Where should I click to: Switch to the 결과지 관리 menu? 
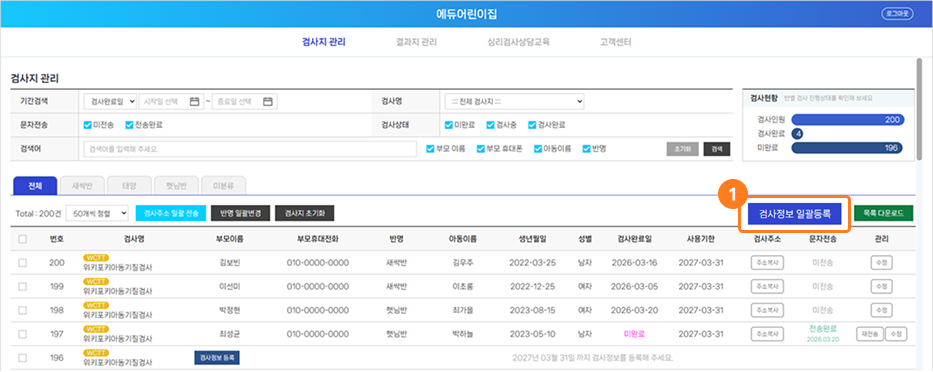pyautogui.click(x=416, y=42)
